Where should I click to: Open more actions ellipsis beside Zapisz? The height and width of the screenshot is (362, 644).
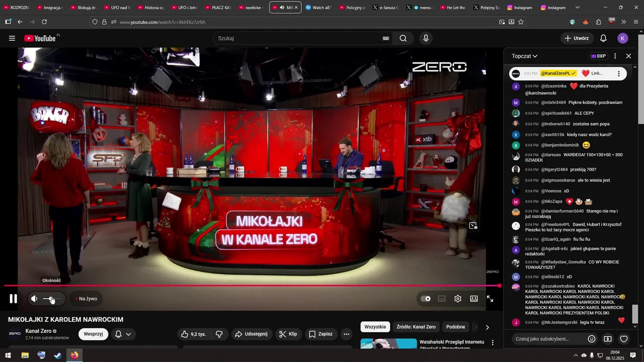pos(346,334)
